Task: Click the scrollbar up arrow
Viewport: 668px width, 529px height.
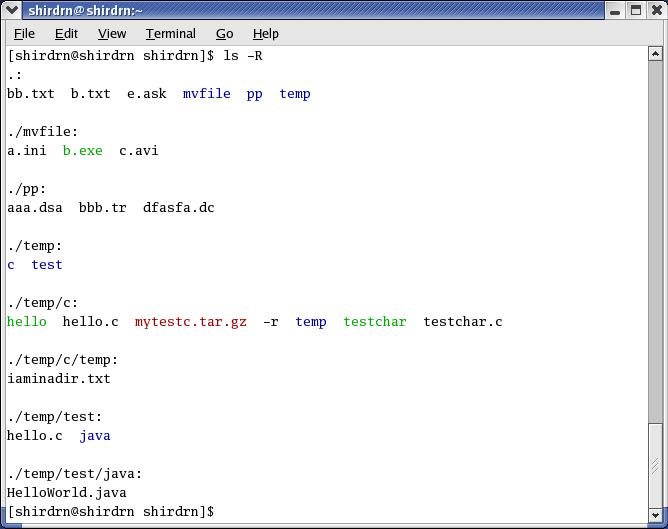Action: coord(655,54)
